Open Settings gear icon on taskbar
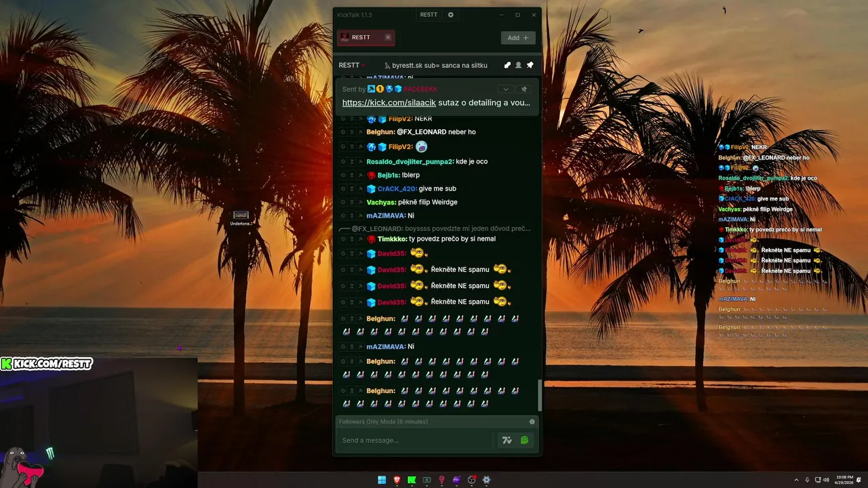 tap(486, 480)
